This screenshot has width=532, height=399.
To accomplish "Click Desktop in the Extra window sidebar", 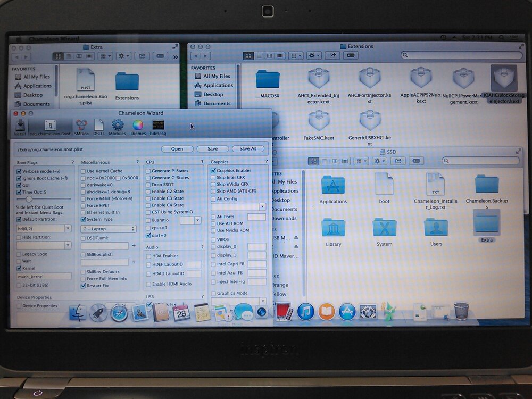I will point(32,95).
